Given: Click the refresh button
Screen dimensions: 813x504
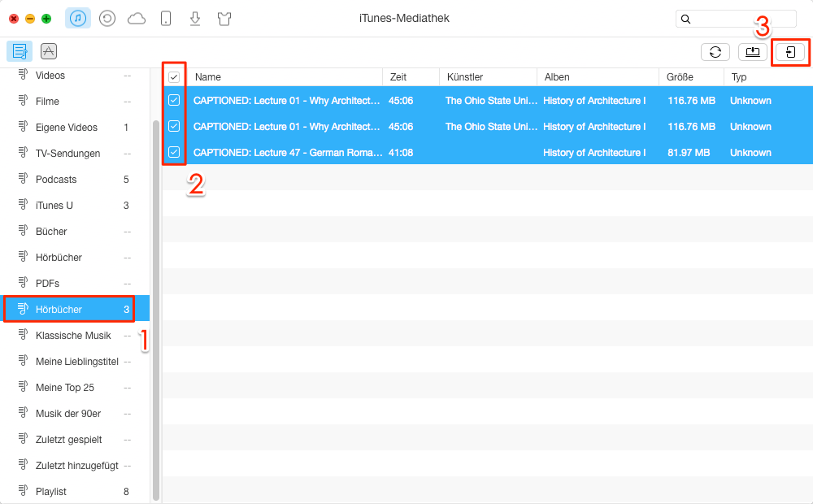Looking at the screenshot, I should coord(715,52).
